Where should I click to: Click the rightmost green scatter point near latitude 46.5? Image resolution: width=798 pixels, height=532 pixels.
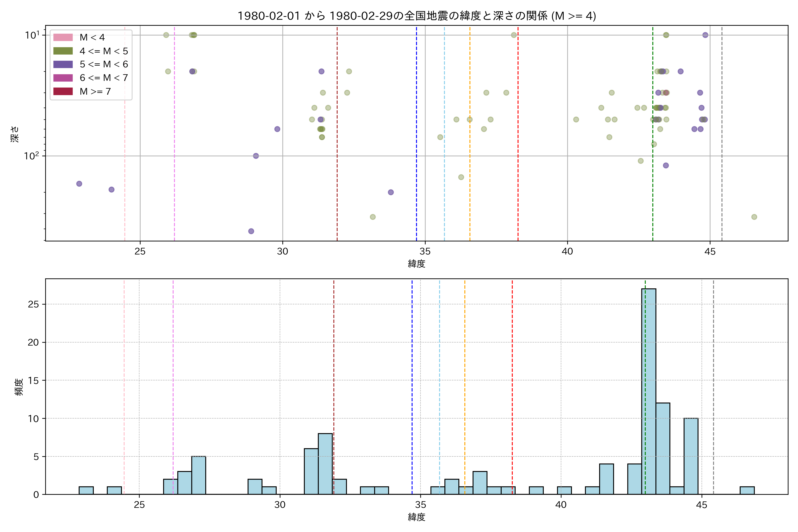(754, 217)
